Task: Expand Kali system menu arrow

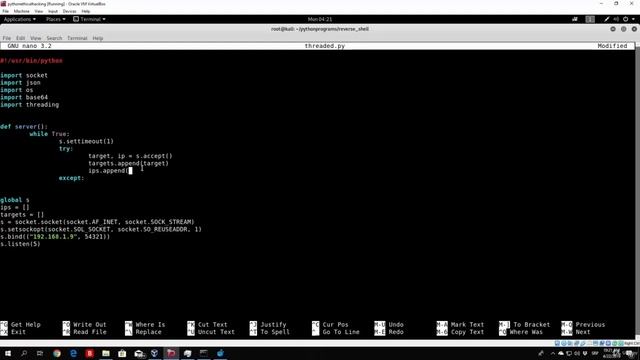Action: tap(633, 19)
